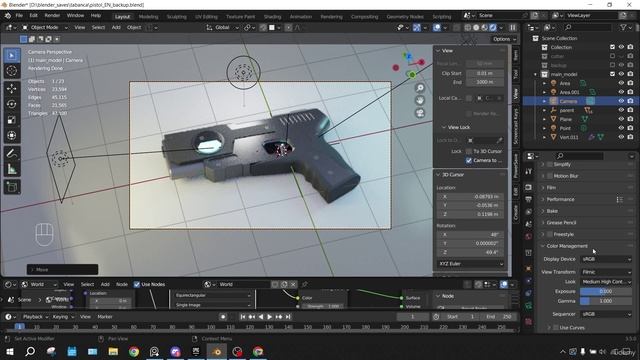The height and width of the screenshot is (360, 640).
Task: Click the current frame number field
Action: click(413, 317)
